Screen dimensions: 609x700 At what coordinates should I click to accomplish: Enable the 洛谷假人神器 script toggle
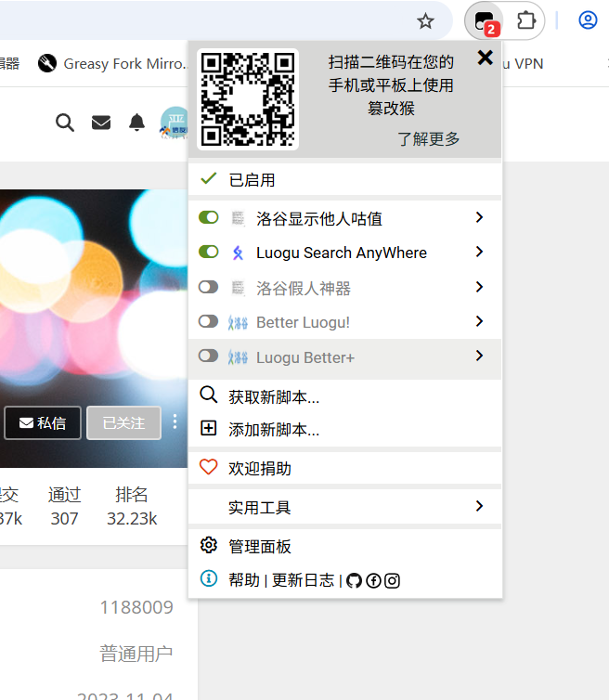coord(209,287)
